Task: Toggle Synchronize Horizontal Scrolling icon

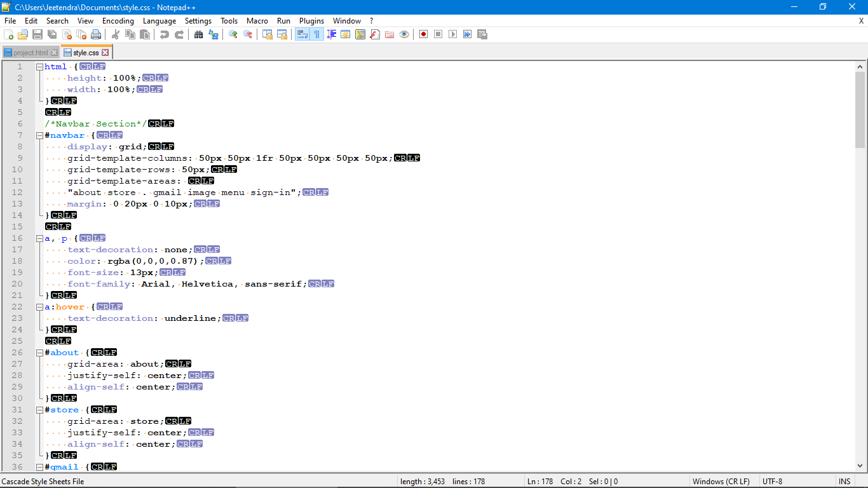Action: (282, 34)
